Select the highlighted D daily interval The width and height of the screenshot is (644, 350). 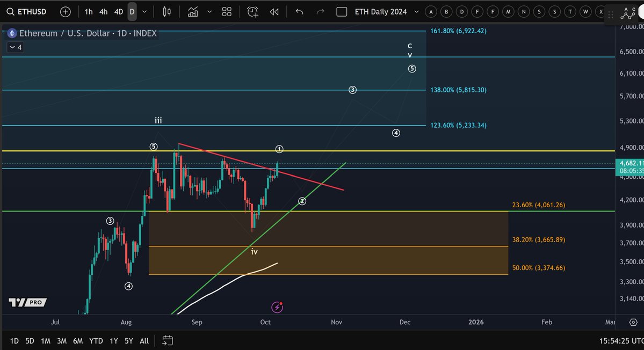coord(132,12)
